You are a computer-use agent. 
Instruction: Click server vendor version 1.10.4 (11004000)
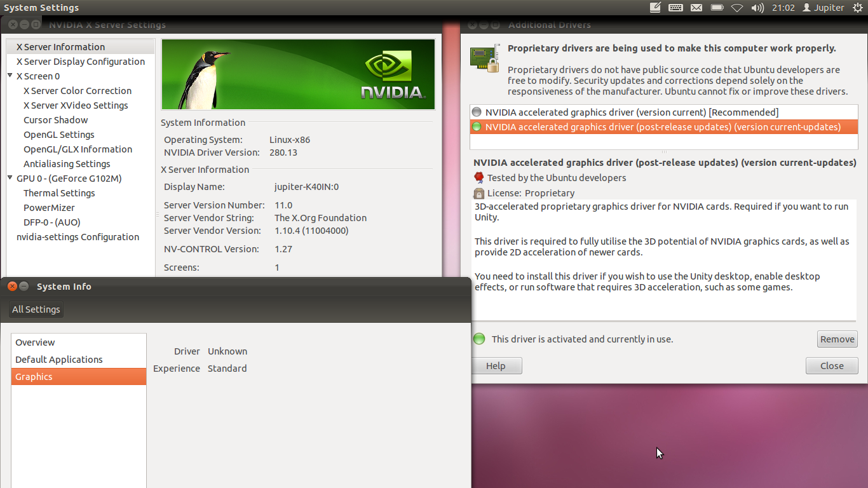[x=311, y=231]
